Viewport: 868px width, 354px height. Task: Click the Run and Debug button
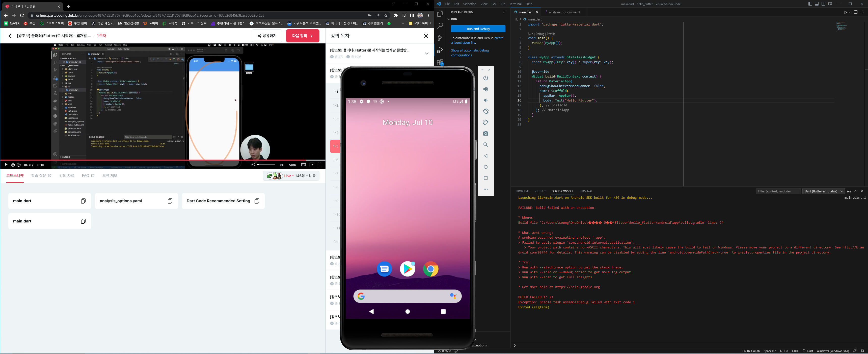pos(478,29)
